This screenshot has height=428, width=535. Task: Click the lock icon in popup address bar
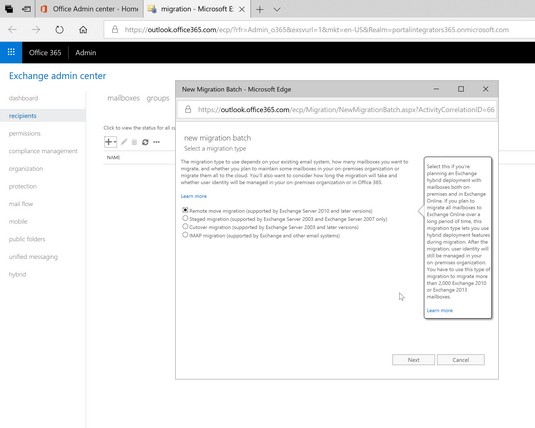(x=188, y=109)
